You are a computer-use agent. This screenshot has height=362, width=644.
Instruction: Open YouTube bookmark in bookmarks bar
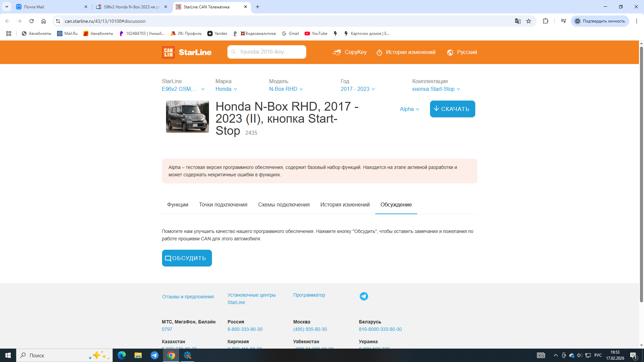316,34
